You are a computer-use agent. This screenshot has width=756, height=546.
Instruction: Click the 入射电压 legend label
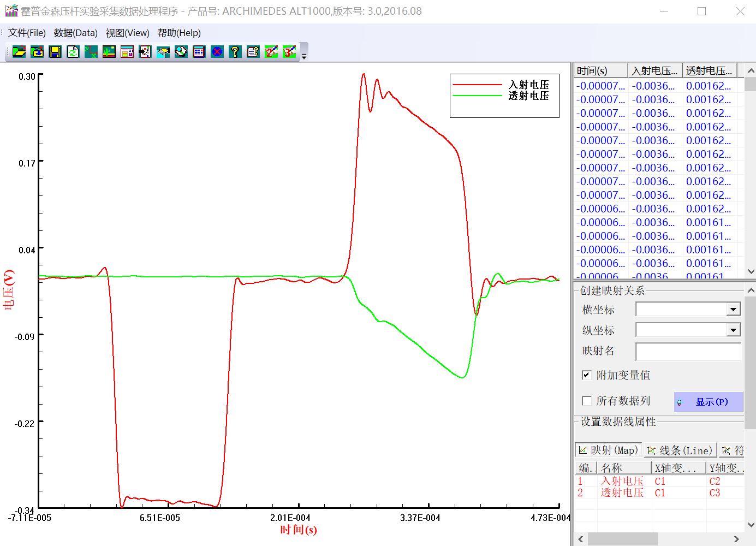(529, 85)
